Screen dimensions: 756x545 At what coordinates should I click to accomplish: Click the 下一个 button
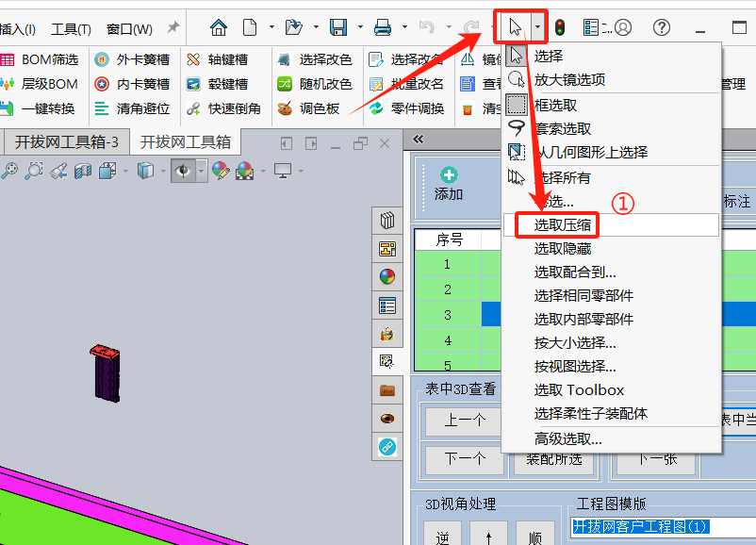pos(465,458)
